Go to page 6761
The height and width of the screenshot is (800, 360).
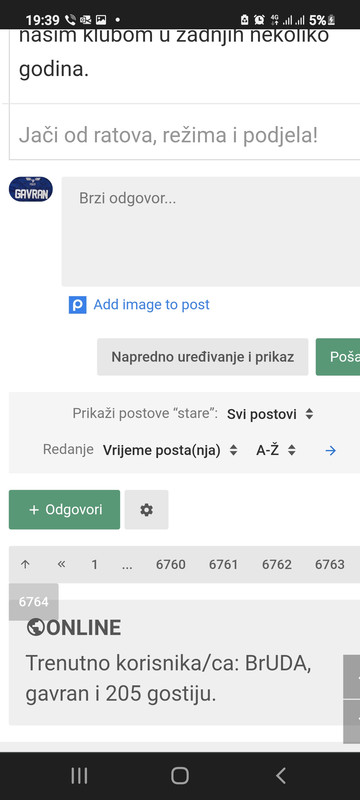pyautogui.click(x=223, y=564)
